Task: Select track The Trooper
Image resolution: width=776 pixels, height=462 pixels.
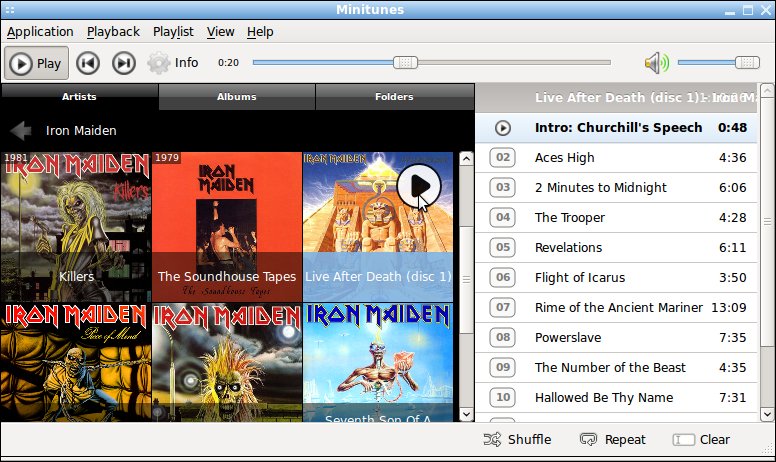Action: point(616,218)
